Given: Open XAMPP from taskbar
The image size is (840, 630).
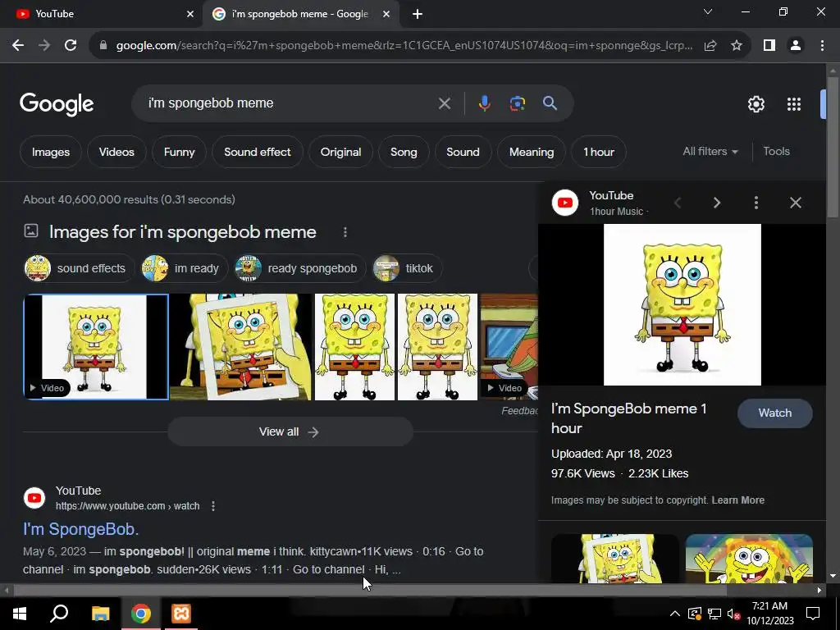Looking at the screenshot, I should tap(181, 614).
